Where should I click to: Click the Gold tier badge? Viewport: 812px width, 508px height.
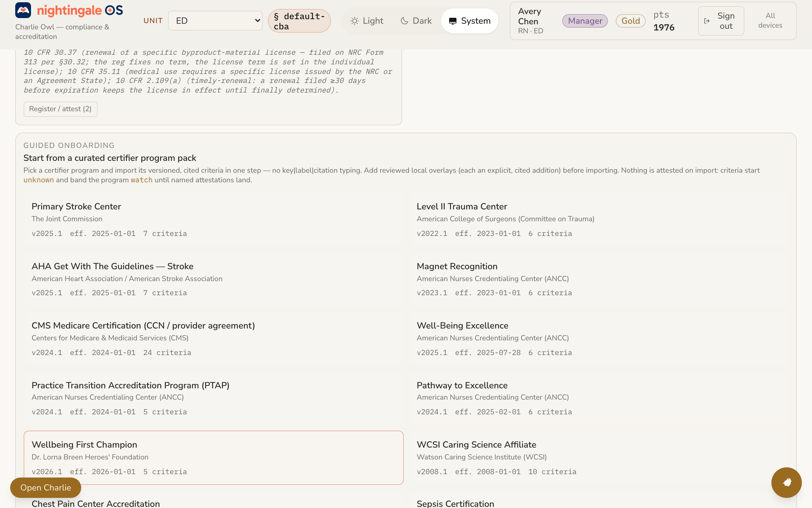(x=630, y=21)
